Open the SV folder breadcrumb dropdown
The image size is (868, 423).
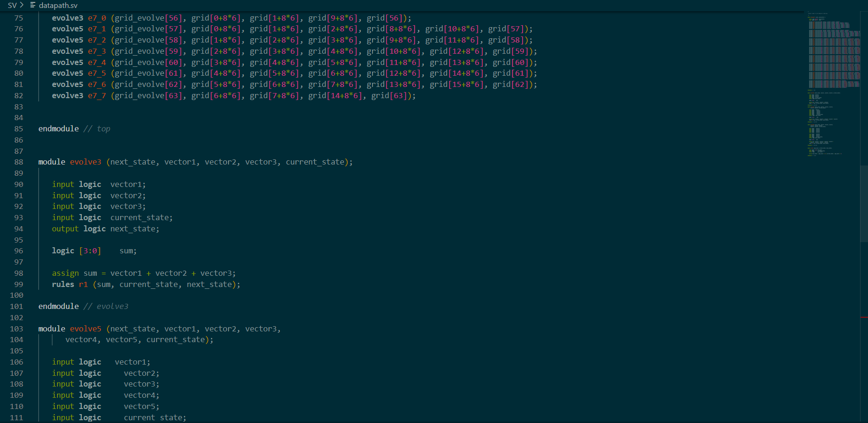(x=12, y=5)
